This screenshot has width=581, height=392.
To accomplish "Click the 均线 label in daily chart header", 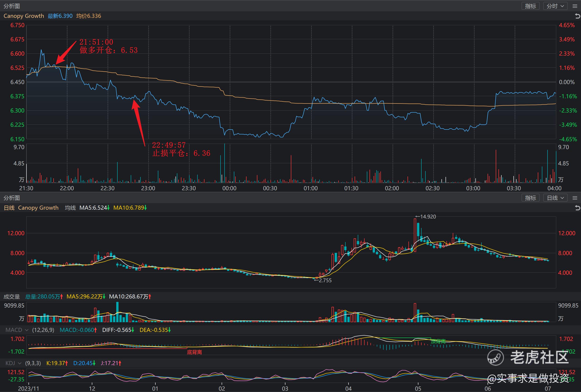I will pos(70,208).
